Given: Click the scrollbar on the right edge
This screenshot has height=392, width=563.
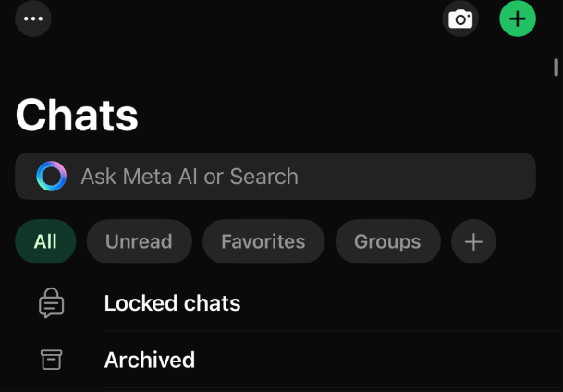Looking at the screenshot, I should click(x=556, y=67).
